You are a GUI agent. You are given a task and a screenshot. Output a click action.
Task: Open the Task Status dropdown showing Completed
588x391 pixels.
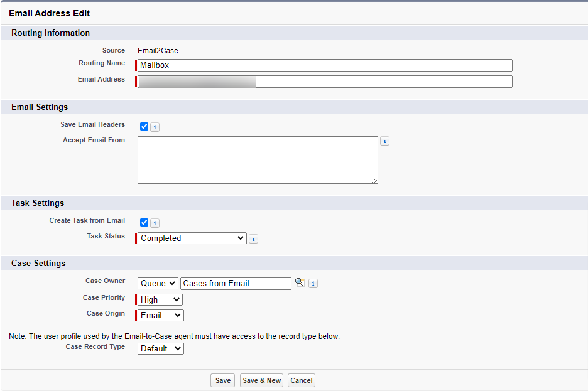click(192, 238)
